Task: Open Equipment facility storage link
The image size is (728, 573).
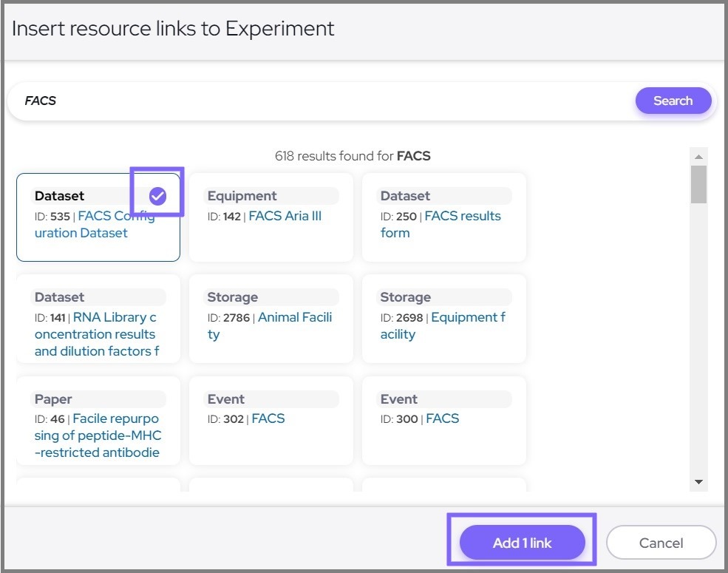Action: pyautogui.click(x=467, y=317)
